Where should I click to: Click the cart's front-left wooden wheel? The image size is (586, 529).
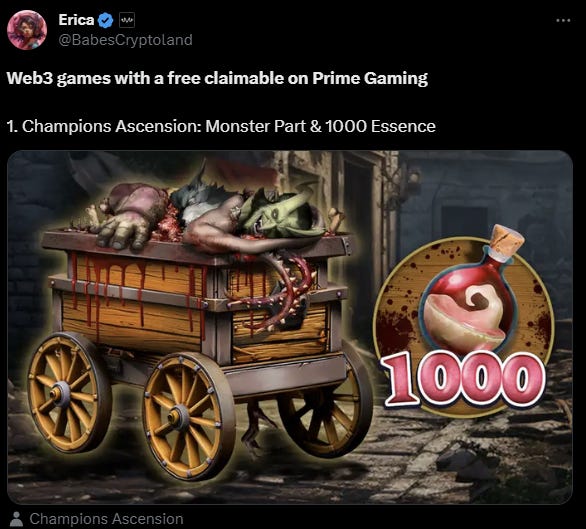coord(70,392)
